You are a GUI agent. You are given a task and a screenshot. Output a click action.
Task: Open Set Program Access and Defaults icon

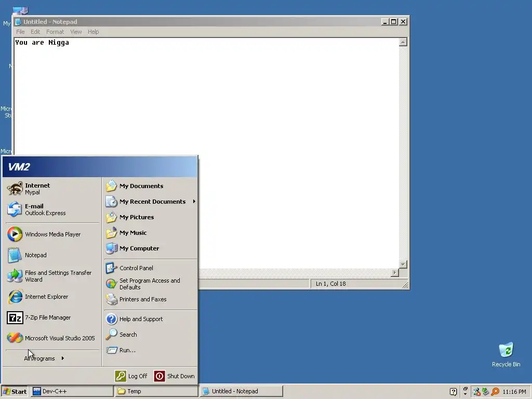point(111,284)
